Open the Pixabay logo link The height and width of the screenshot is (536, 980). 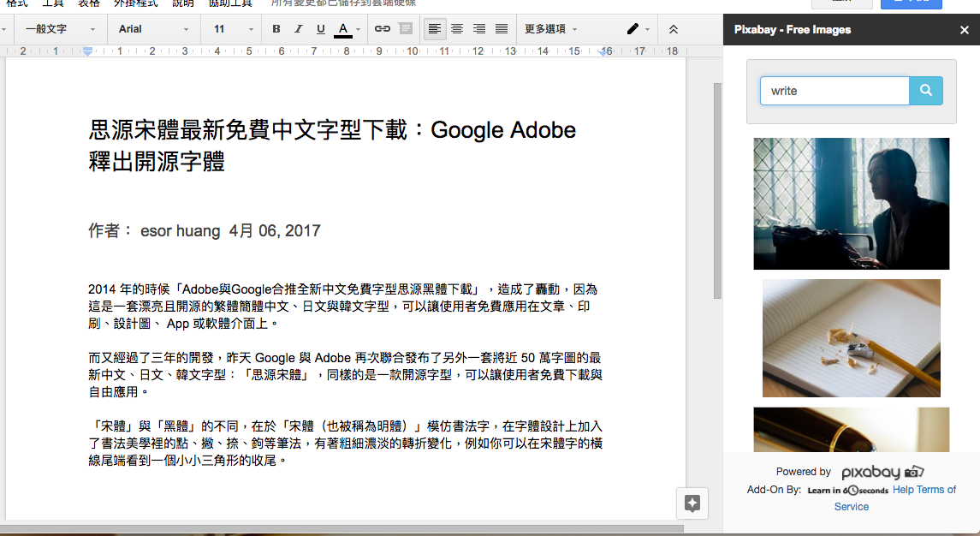click(882, 472)
